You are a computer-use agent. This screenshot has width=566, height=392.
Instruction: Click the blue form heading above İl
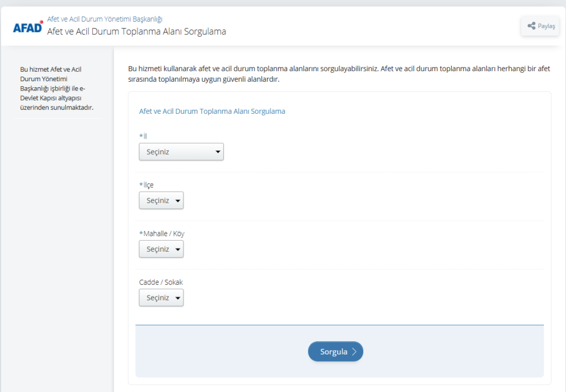[212, 111]
